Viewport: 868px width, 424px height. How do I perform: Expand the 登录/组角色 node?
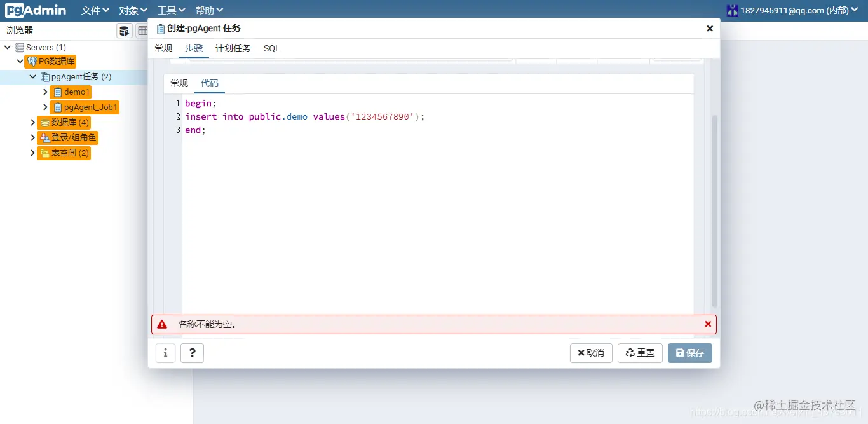click(33, 137)
